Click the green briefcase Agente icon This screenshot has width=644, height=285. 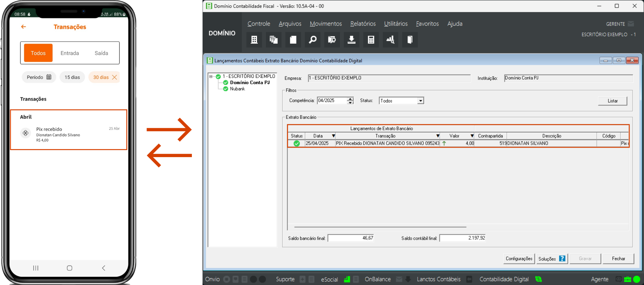(628, 279)
